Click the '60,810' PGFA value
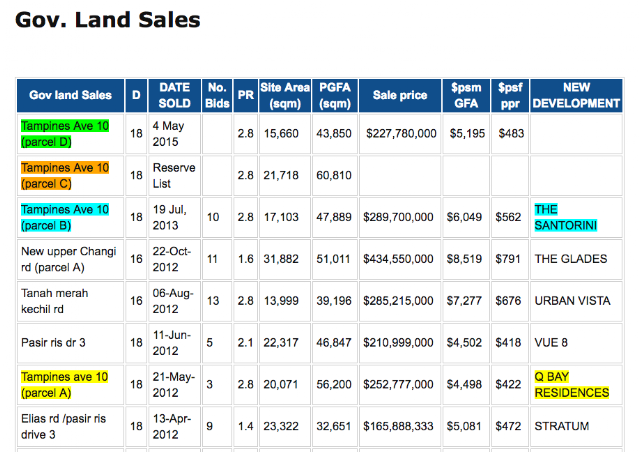Screen dimensions: 640x452 click(x=334, y=175)
